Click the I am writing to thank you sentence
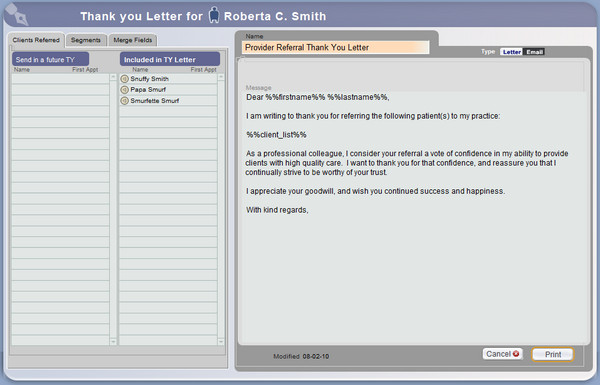The width and height of the screenshot is (600, 385). [373, 116]
